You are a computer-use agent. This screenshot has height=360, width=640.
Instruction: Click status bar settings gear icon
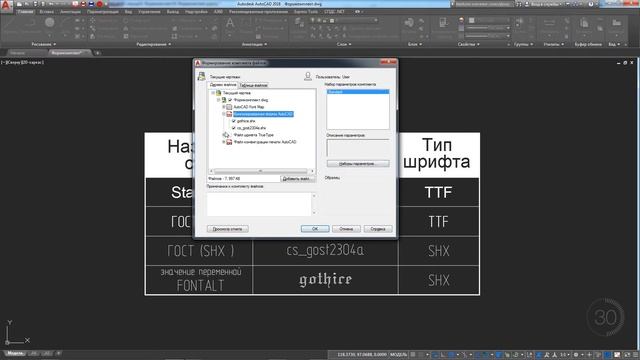point(576,355)
